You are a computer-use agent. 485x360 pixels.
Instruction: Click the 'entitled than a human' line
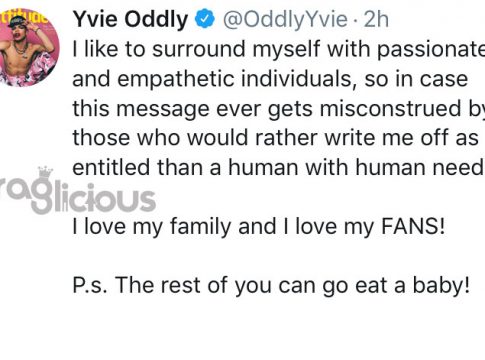(x=279, y=167)
